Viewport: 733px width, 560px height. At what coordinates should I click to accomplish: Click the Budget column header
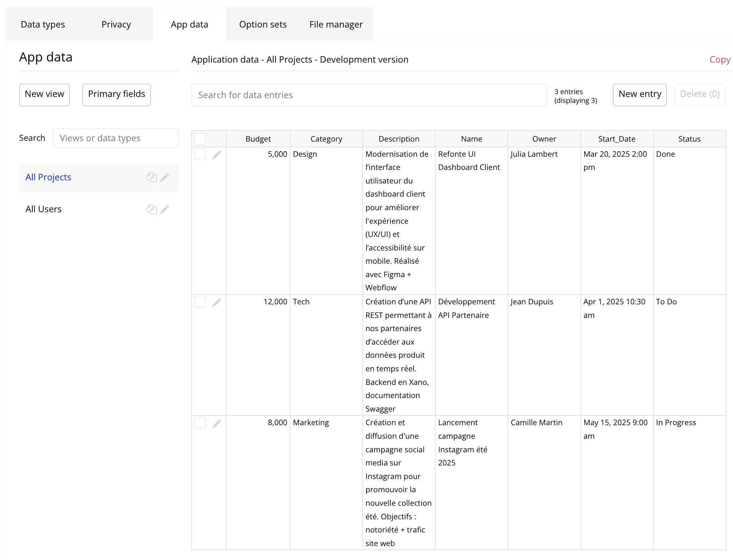[258, 139]
